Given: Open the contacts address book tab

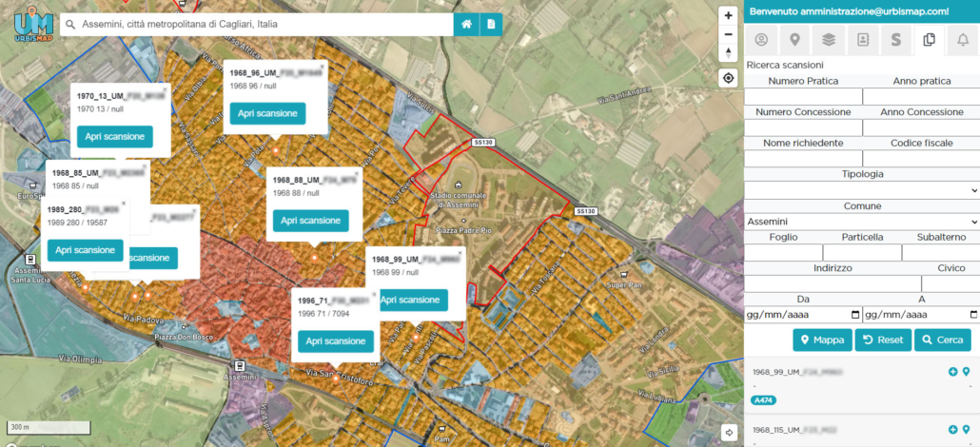Looking at the screenshot, I should click(863, 40).
